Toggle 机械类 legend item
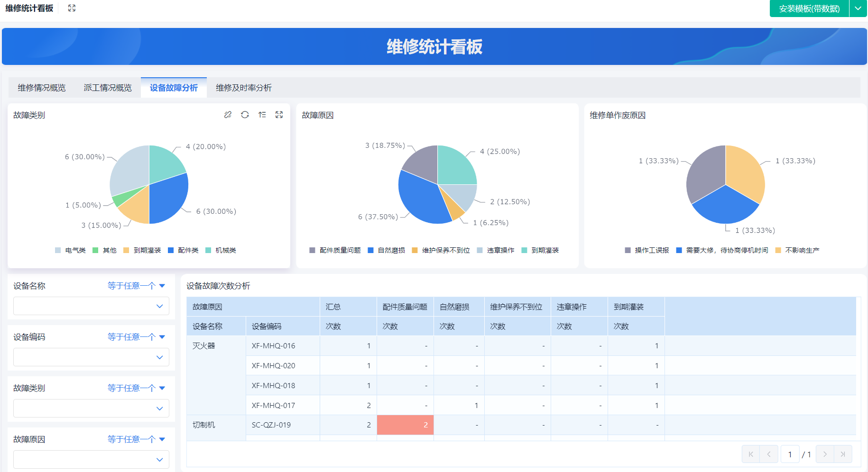Viewport: 868px width, 472px height. (221, 250)
